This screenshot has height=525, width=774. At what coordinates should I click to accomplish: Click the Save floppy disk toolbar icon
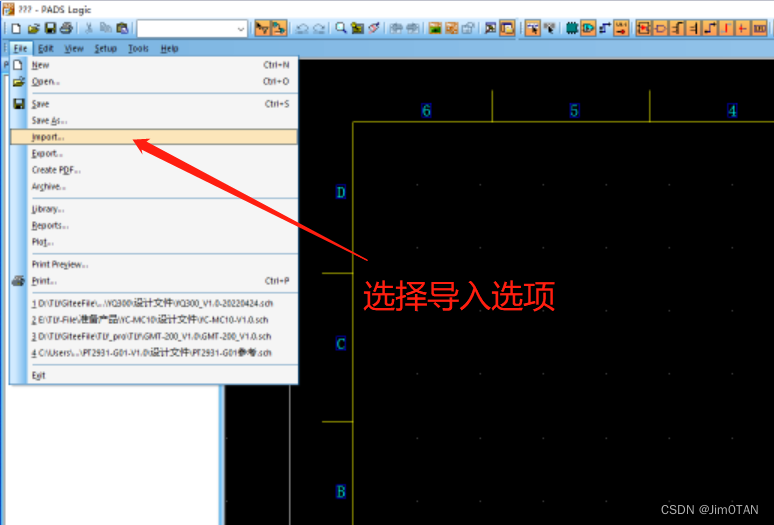(x=50, y=29)
